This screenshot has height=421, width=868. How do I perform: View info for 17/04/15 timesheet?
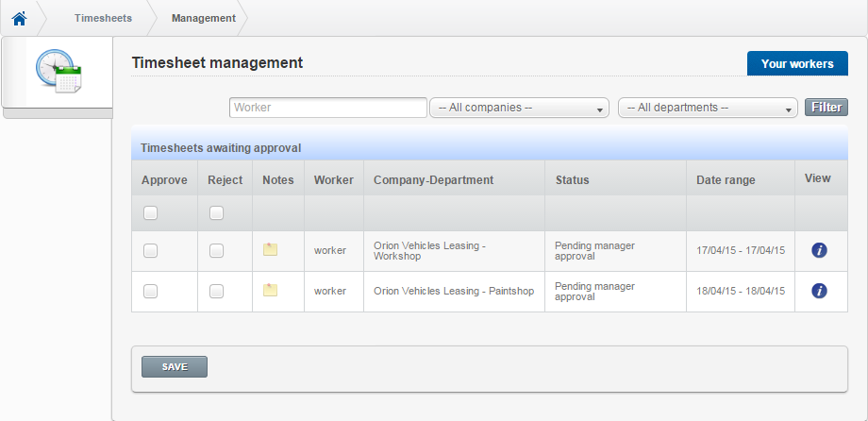(819, 250)
